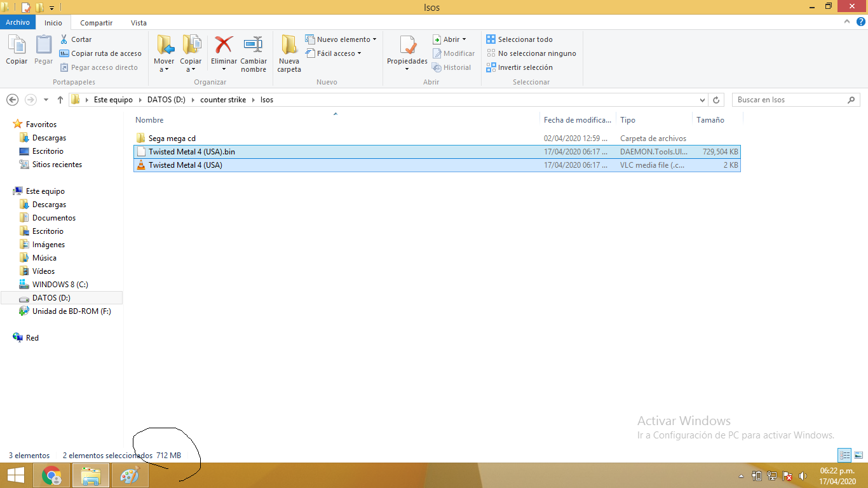Open Propiedades icon in ribbon
868x488 pixels.
point(407,46)
